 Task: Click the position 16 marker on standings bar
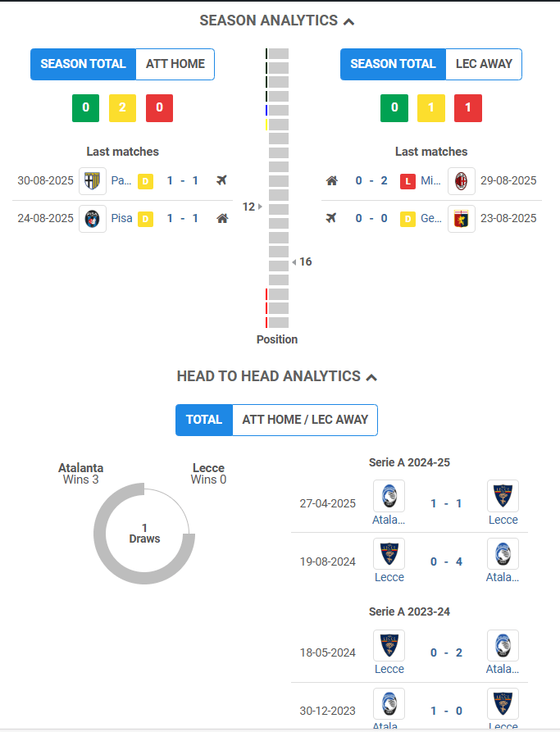302,261
